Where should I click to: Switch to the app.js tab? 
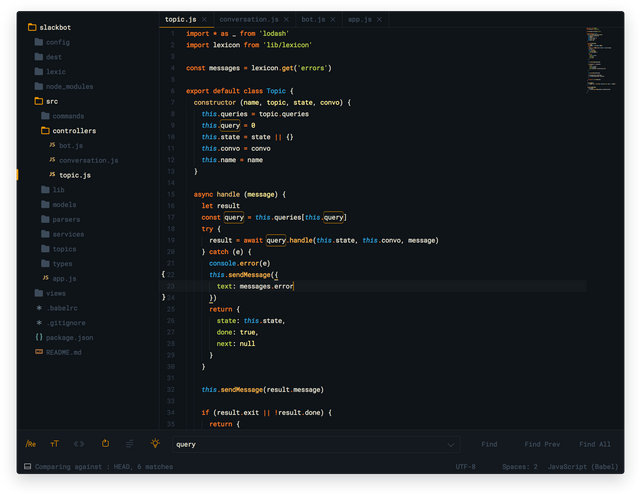[x=358, y=19]
